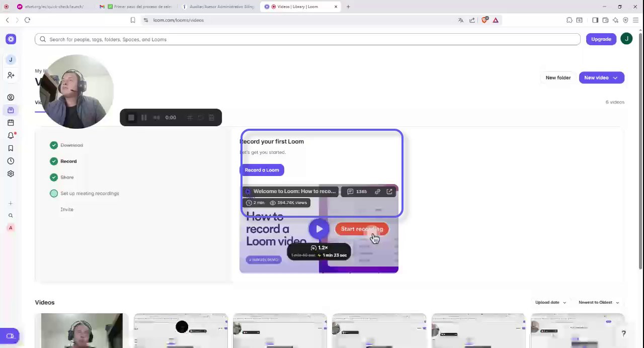Image resolution: width=644 pixels, height=348 pixels.
Task: Open the J workspace avatar in sidebar
Action: pyautogui.click(x=11, y=60)
